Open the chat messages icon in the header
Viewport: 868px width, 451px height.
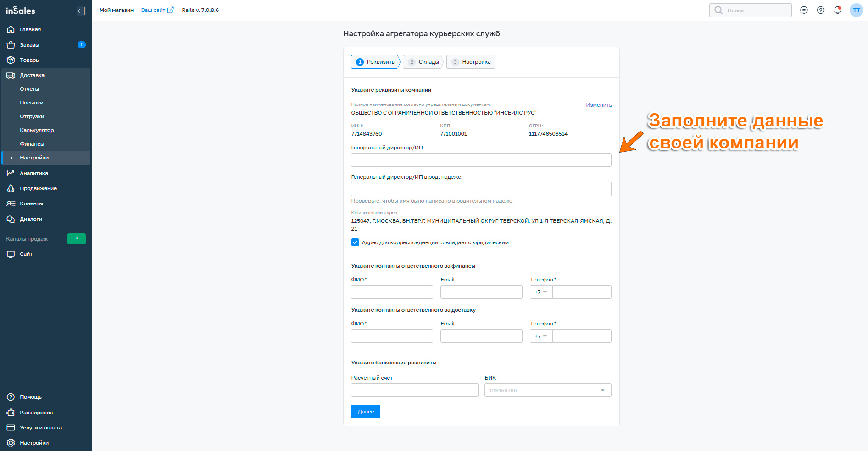(x=804, y=10)
